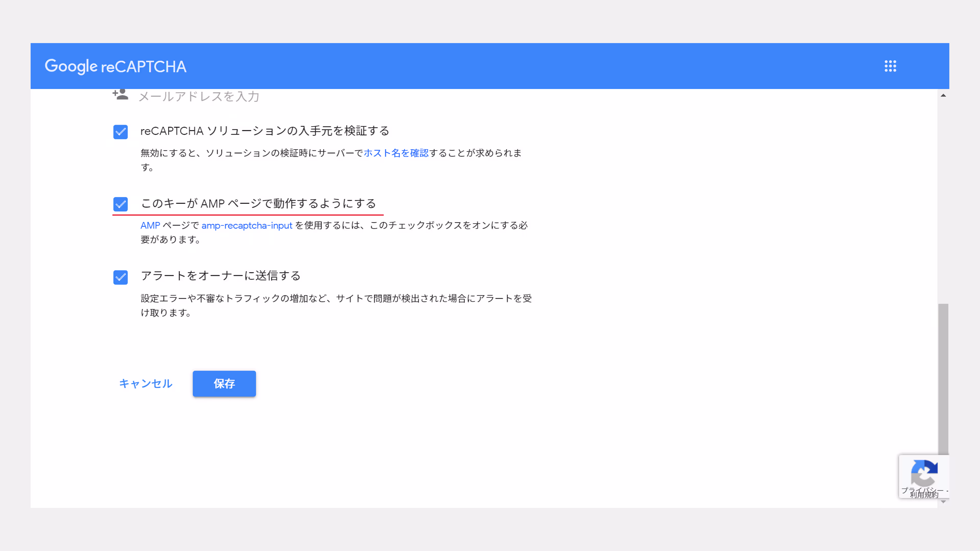Viewport: 980px width, 551px height.
Task: Click the キャンセル button
Action: (x=146, y=383)
